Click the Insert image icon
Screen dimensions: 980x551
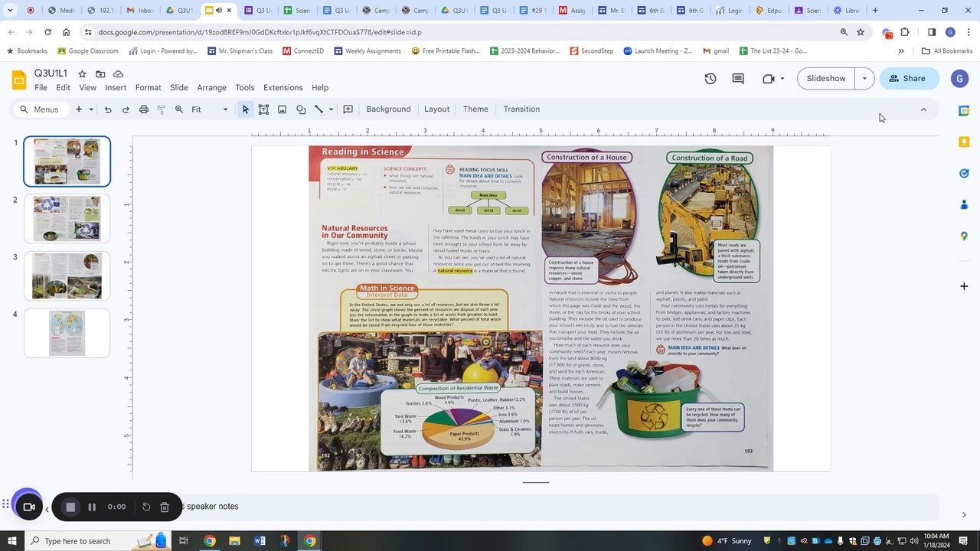pyautogui.click(x=282, y=109)
